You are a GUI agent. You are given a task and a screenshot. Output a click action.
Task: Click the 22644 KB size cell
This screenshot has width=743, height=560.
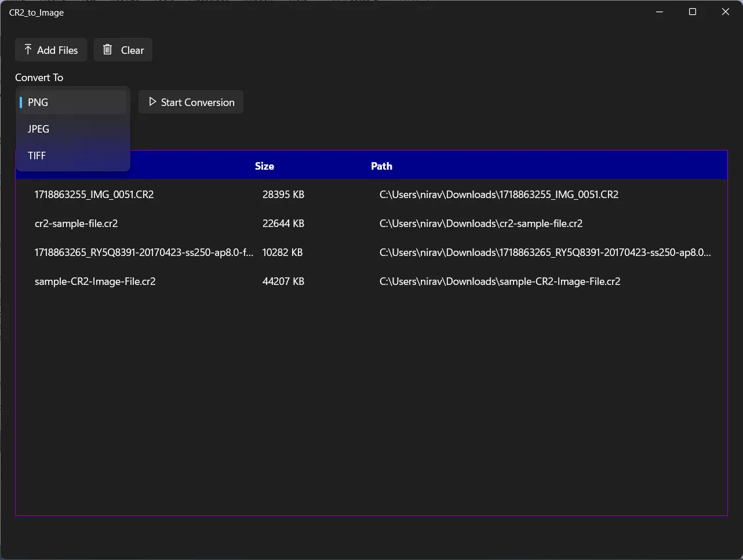click(x=283, y=224)
